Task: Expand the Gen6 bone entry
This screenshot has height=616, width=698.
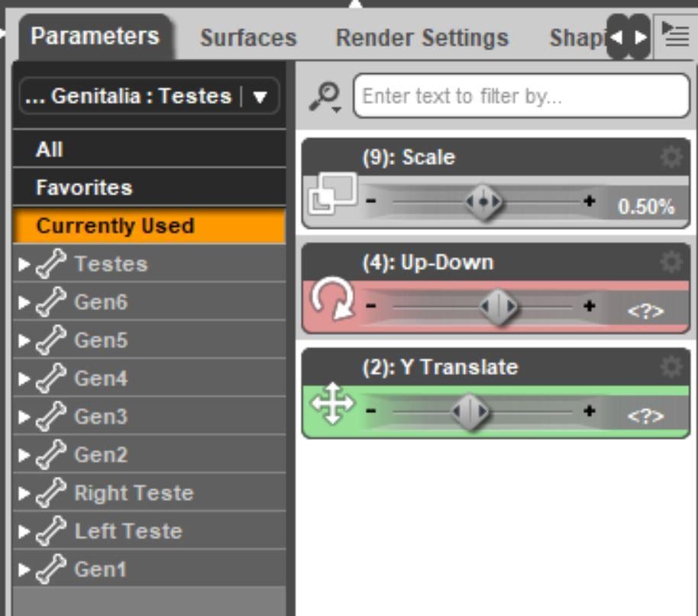Action: click(24, 302)
